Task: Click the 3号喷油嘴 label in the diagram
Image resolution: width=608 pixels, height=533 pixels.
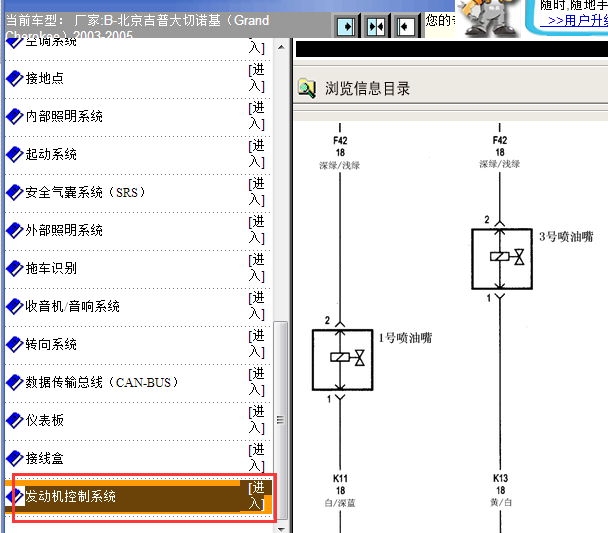Action: point(566,236)
